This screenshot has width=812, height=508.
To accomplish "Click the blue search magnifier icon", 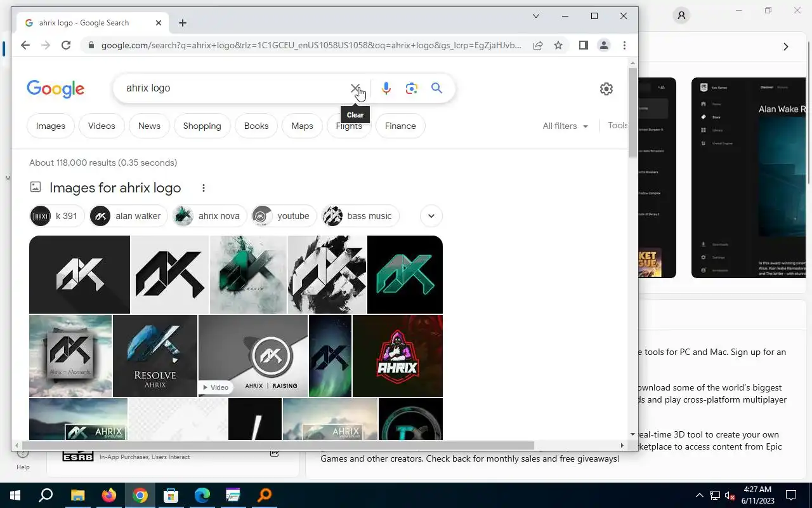I will point(436,88).
